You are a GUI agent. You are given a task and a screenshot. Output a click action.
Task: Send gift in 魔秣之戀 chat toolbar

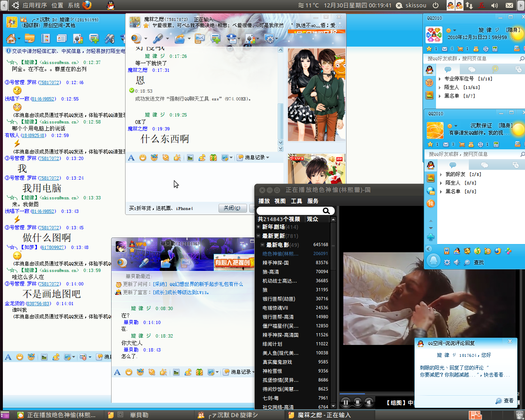tap(213, 157)
